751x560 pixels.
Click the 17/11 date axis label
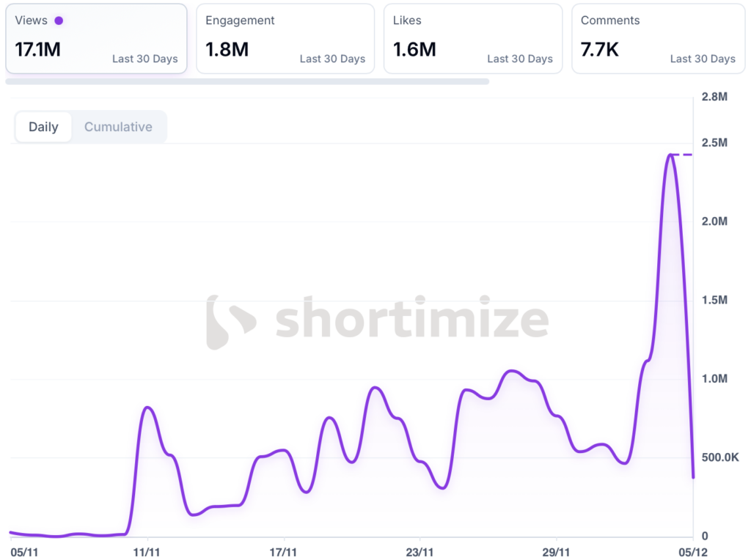[x=283, y=550]
